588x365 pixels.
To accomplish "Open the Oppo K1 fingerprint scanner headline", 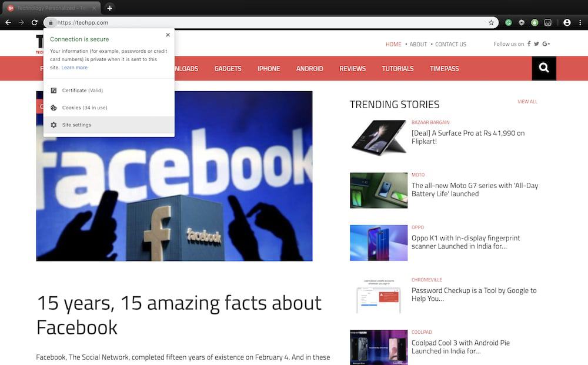I will point(466,242).
